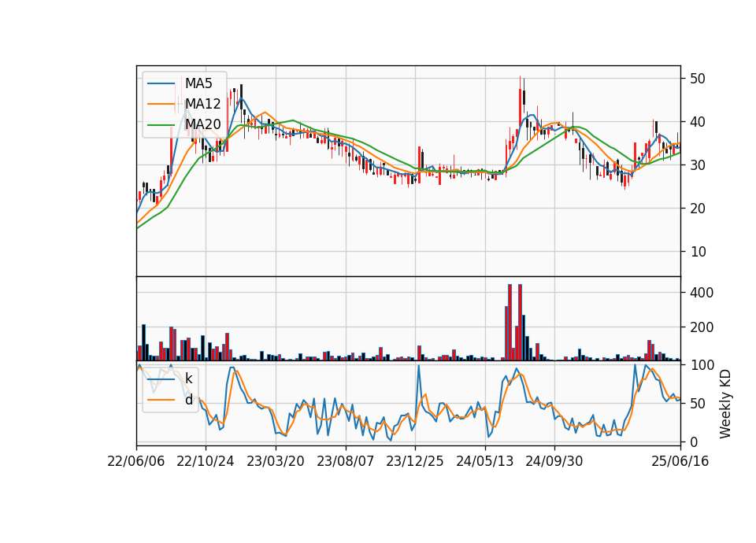Click the orange MA12 legend line sample
This screenshot has height=543, width=756.
161,104
